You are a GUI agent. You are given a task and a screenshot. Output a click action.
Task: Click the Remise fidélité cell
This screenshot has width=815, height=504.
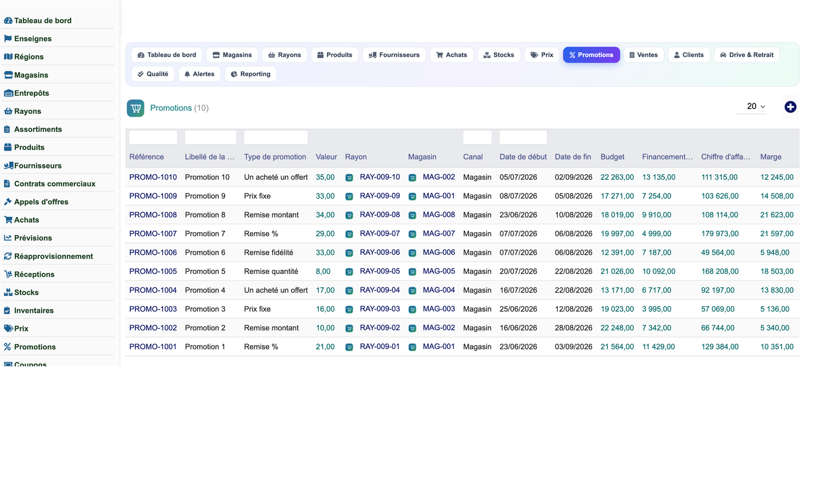(268, 253)
